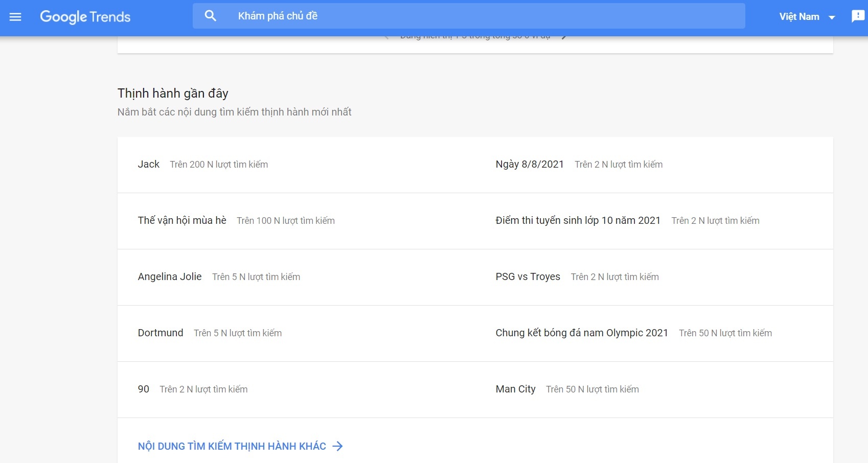Open the Jack trending search
The width and height of the screenshot is (868, 463).
(149, 164)
